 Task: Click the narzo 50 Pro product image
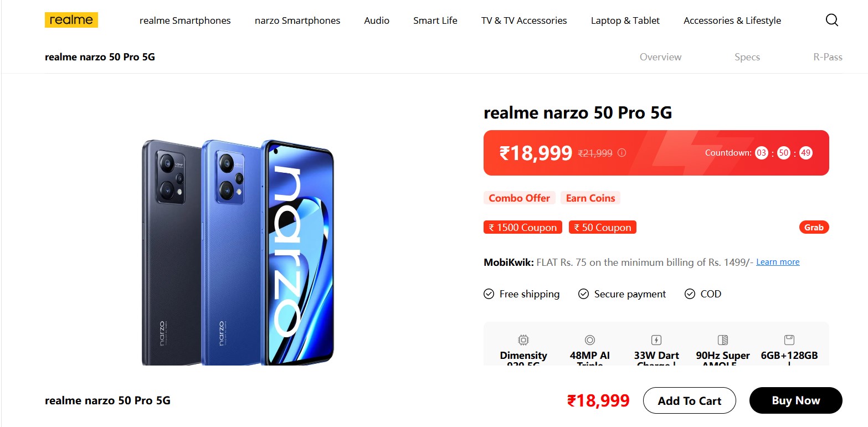238,252
